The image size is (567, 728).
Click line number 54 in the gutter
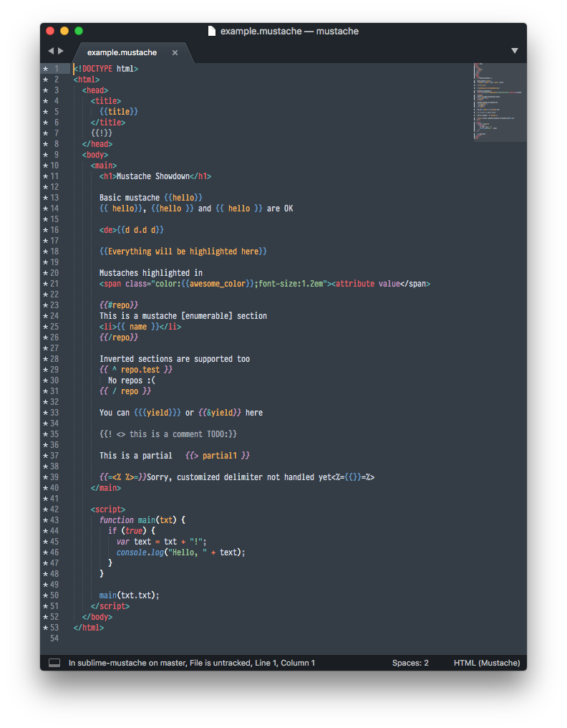54,638
